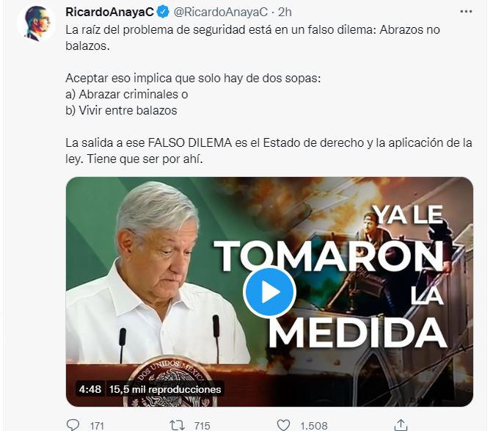Click the retweet arrows icon
Screen dimensions: 504x431
[x=177, y=425]
